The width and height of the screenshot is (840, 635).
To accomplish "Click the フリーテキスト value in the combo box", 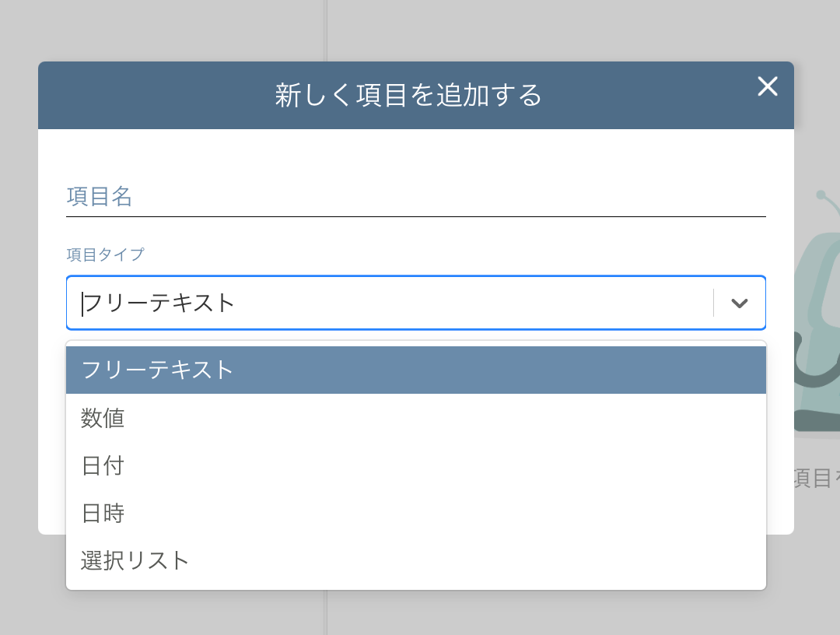I will tap(159, 303).
